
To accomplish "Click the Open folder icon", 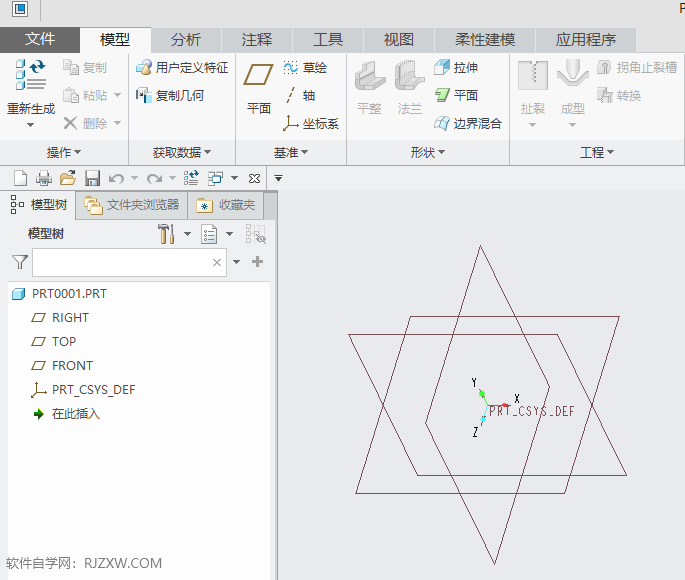I will pyautogui.click(x=68, y=178).
